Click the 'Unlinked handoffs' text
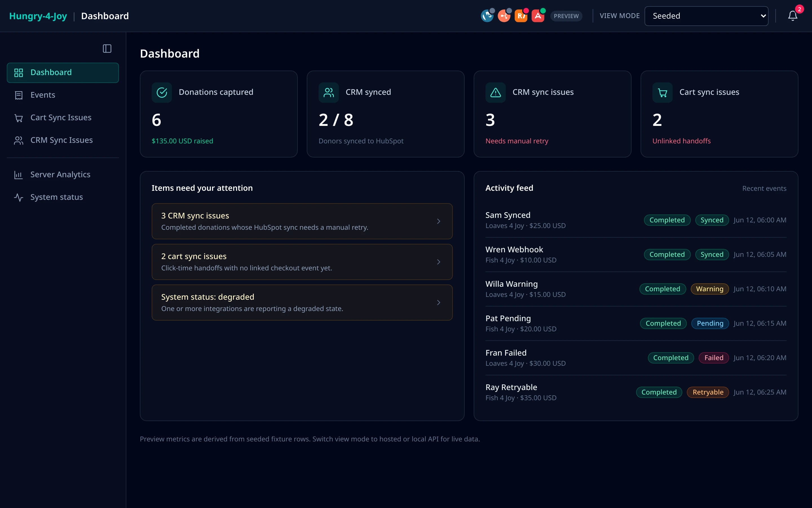The height and width of the screenshot is (508, 812). coord(681,141)
